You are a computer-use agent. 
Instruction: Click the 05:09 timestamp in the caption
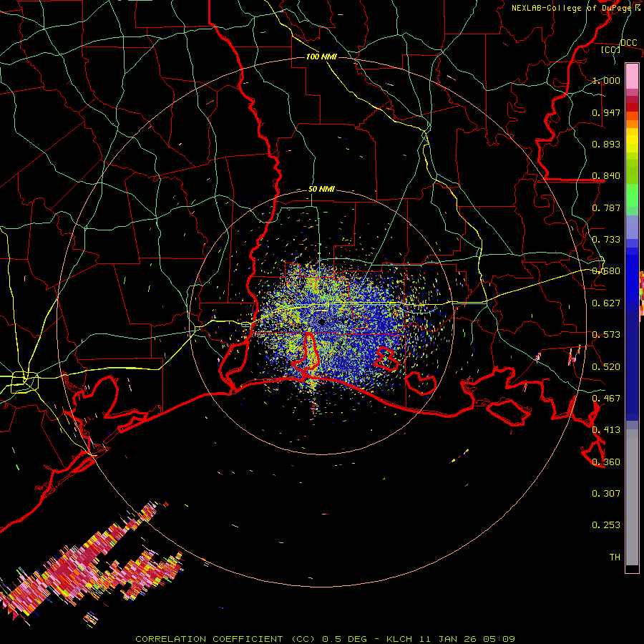point(499,639)
